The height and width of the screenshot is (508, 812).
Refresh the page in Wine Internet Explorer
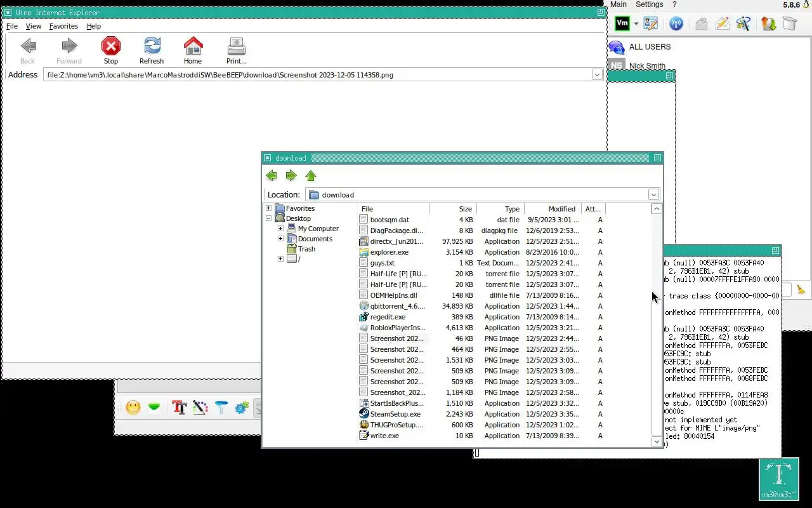152,51
